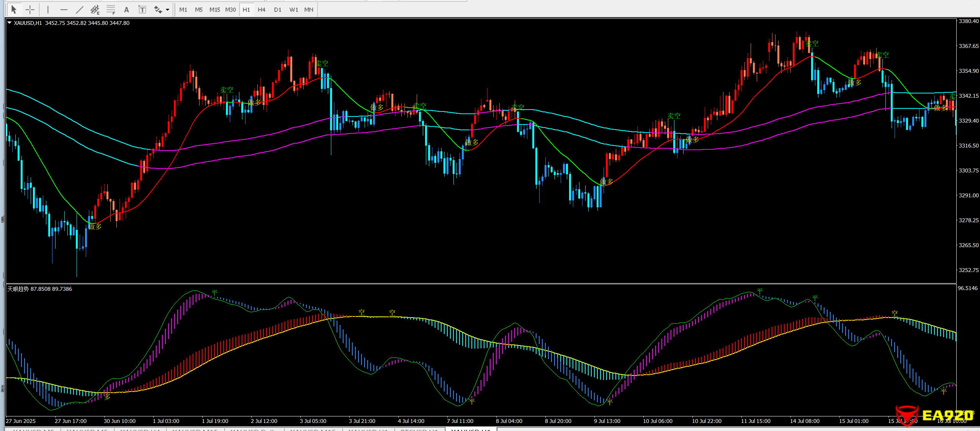Click price level 3329.40 on scale
The height and width of the screenshot is (431, 980).
[x=969, y=121]
